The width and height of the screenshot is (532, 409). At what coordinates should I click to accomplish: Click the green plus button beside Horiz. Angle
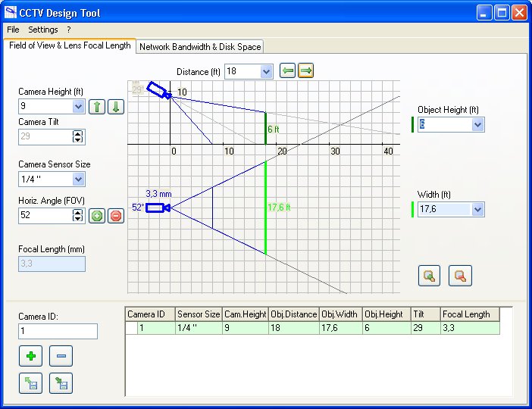pos(97,216)
